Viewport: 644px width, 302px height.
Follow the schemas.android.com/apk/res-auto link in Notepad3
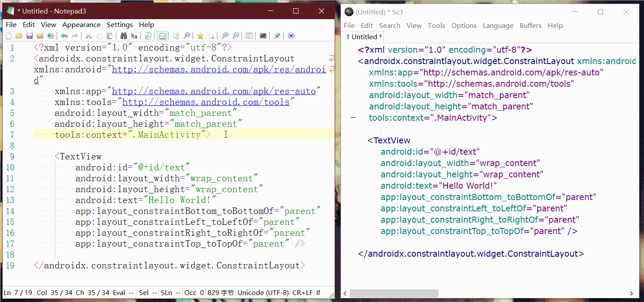(x=214, y=91)
